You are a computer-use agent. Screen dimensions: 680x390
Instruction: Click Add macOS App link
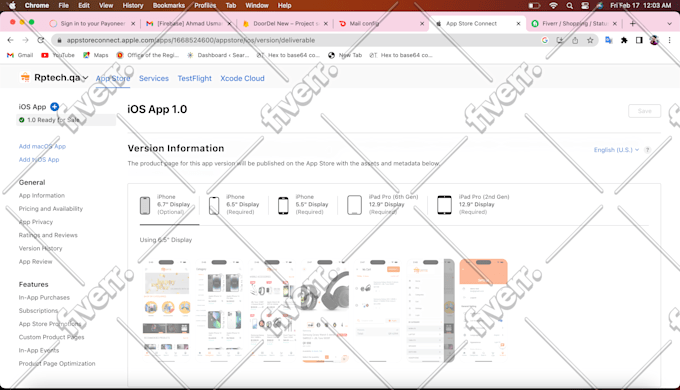tap(42, 146)
